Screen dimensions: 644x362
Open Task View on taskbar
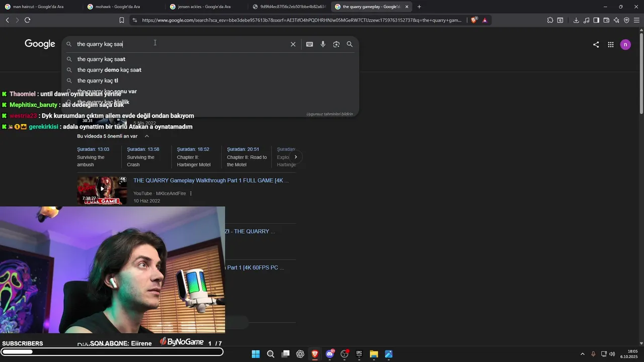pyautogui.click(x=285, y=354)
